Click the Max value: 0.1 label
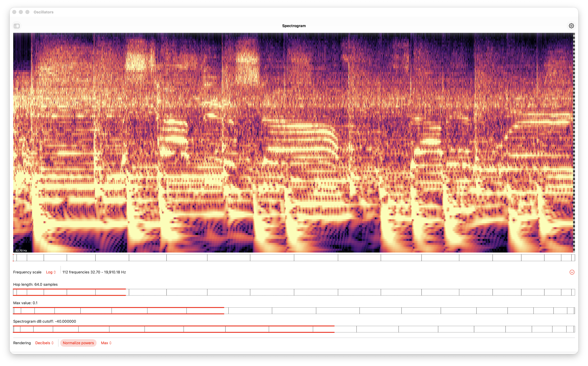588x366 pixels. [25, 303]
